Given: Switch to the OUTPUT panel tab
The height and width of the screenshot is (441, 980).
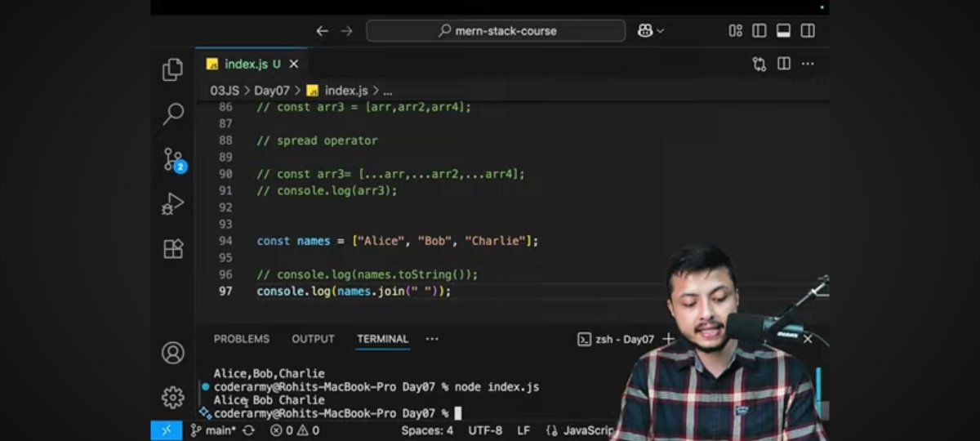Looking at the screenshot, I should click(x=313, y=339).
